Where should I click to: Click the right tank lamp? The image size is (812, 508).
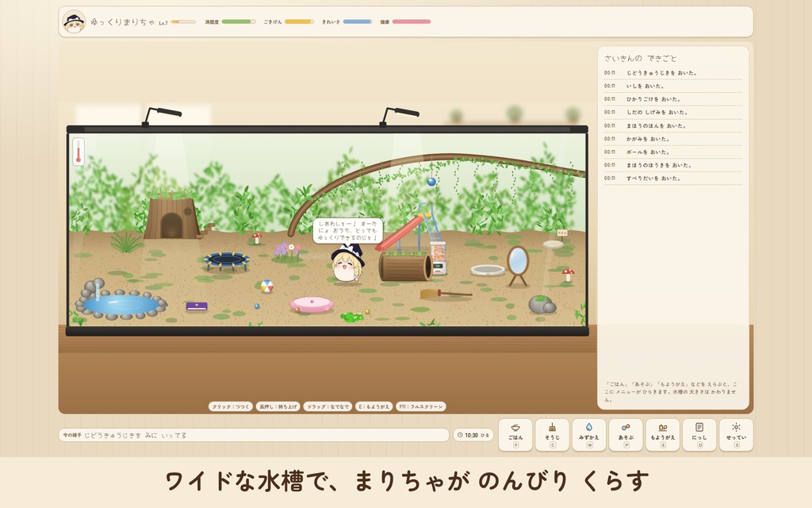(x=399, y=116)
